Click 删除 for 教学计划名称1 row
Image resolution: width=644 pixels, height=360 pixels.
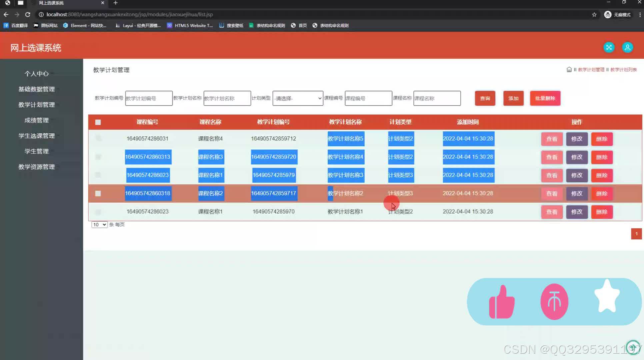tap(602, 212)
